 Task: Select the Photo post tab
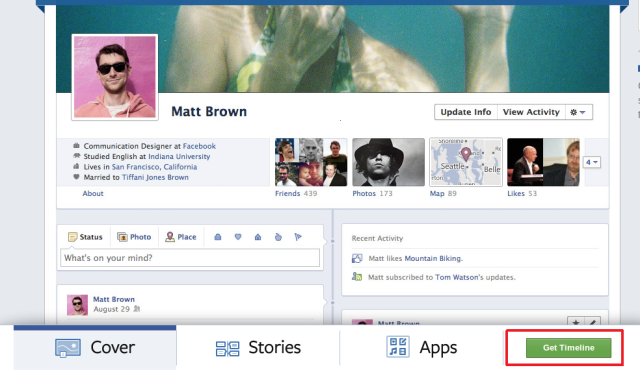click(x=134, y=237)
